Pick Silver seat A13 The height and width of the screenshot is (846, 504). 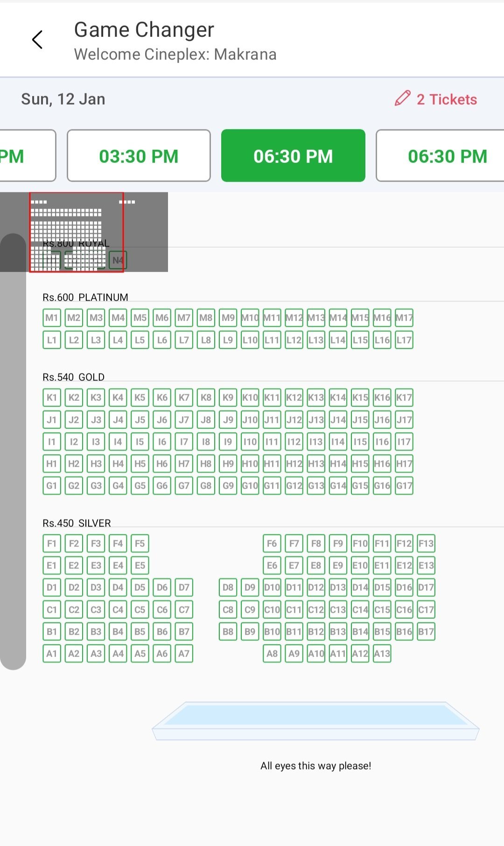click(x=382, y=654)
